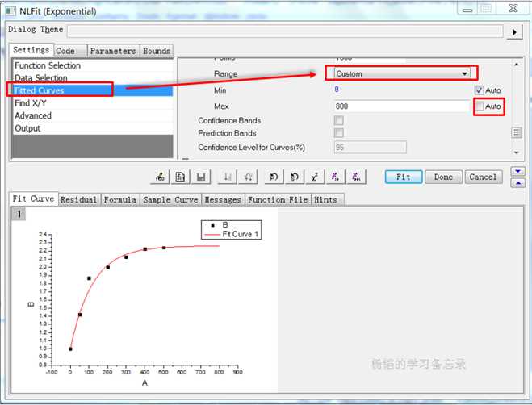Open the Parameters tab
Image resolution: width=532 pixels, height=405 pixels.
point(113,51)
